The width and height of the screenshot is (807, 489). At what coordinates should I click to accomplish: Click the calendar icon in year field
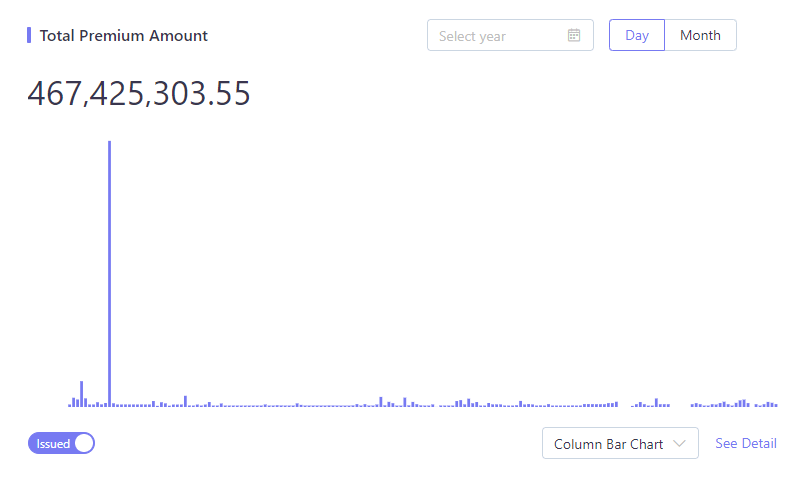[574, 35]
